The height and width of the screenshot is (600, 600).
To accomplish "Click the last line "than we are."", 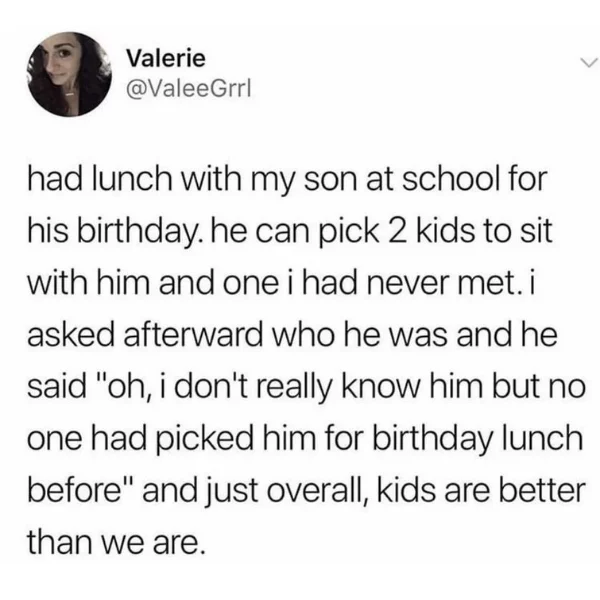I will [114, 542].
